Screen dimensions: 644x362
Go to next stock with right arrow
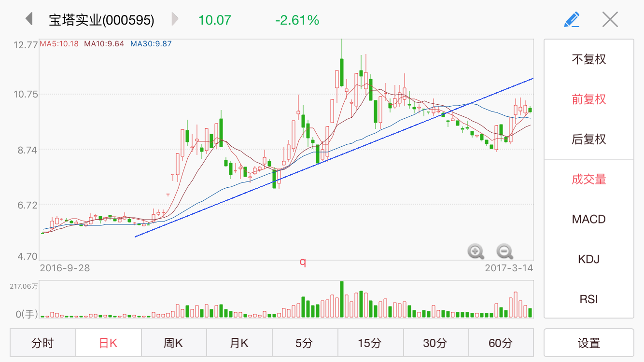coord(175,19)
